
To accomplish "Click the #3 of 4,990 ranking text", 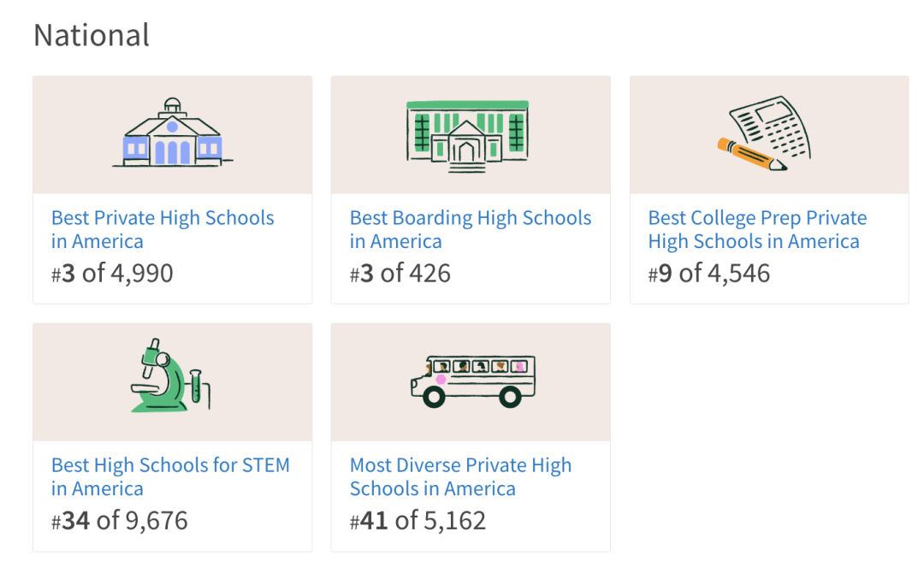I will [112, 274].
